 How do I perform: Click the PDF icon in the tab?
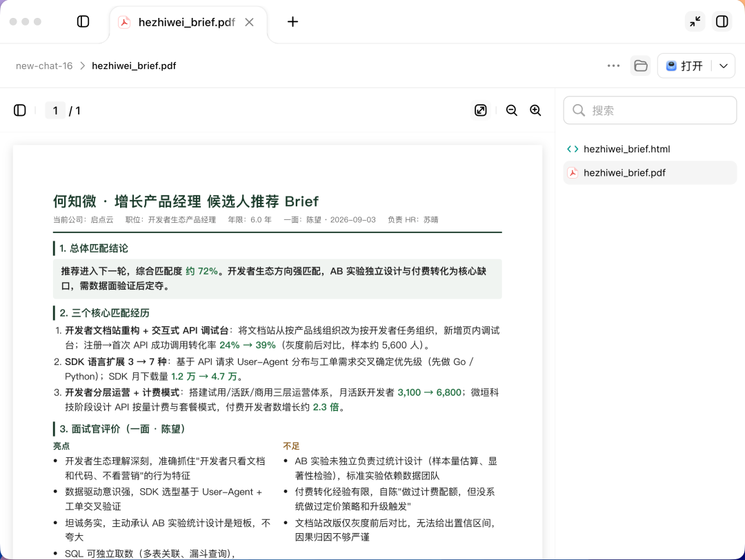point(124,22)
